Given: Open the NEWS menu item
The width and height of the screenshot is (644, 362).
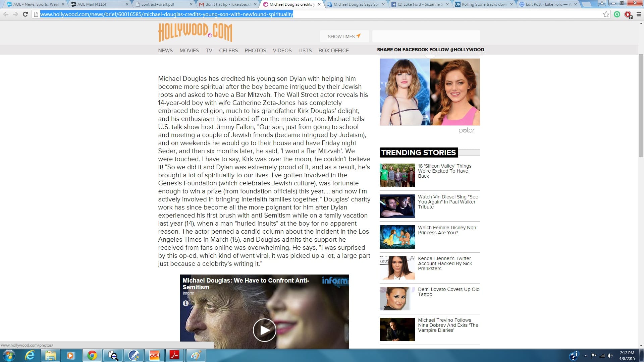Looking at the screenshot, I should [x=165, y=51].
